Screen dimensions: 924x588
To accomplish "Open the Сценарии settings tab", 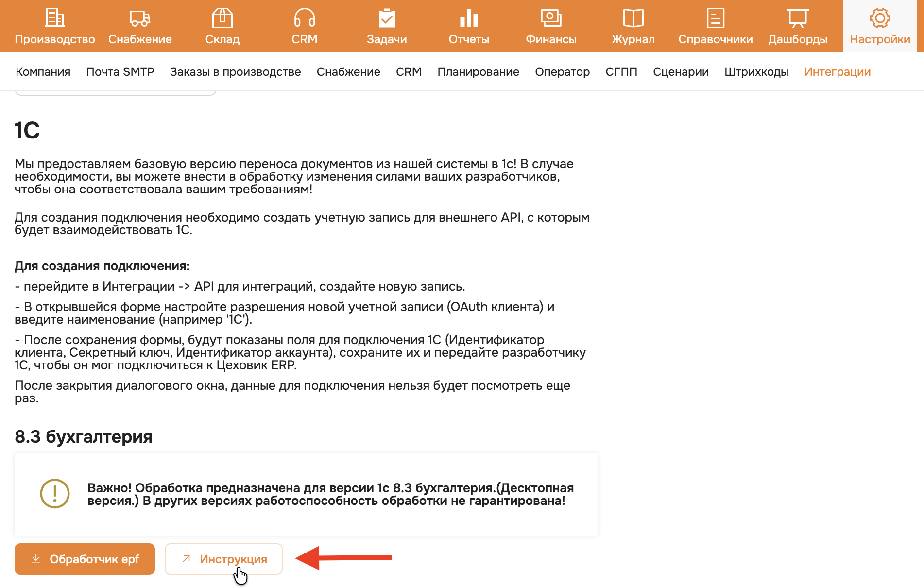I will tap(681, 72).
